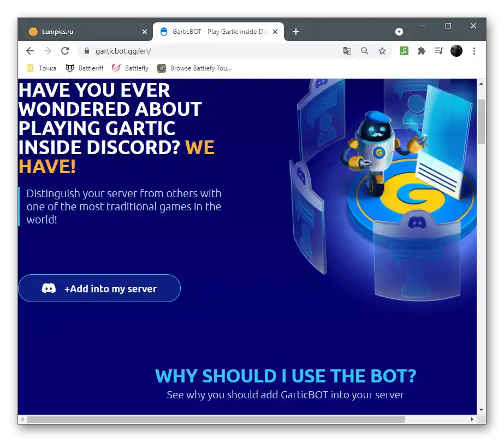The height and width of the screenshot is (442, 504).
Task: Open the Точка bookmark folder
Action: tap(41, 68)
